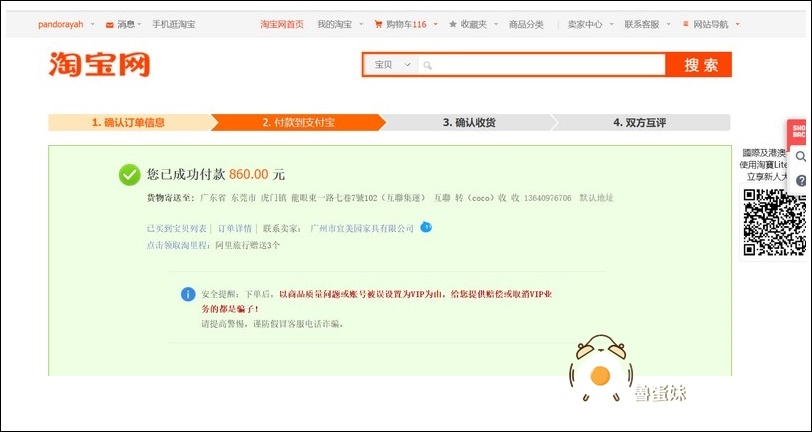812x432 pixels.
Task: Open 已买到宝贝列表 purchased list
Action: [x=177, y=228]
